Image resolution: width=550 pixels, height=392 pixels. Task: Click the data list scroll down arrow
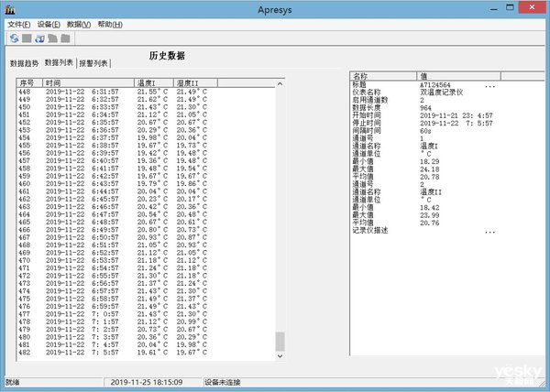click(x=280, y=356)
